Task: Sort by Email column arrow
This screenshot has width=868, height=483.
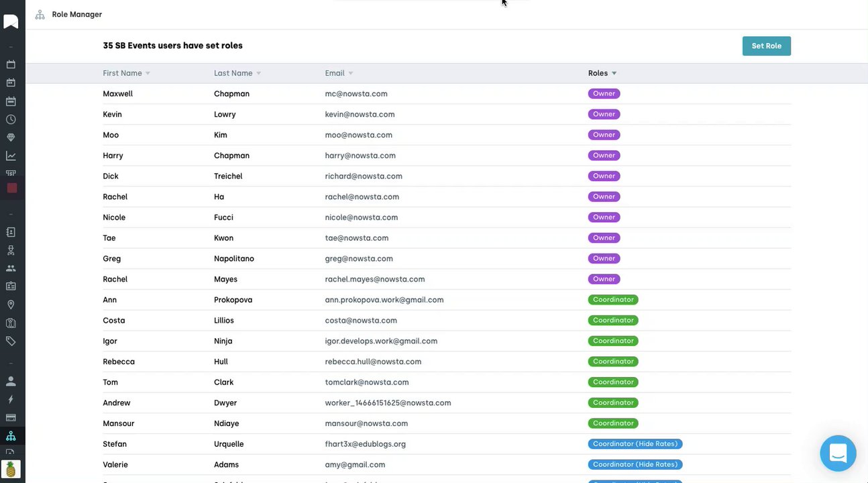Action: [350, 73]
